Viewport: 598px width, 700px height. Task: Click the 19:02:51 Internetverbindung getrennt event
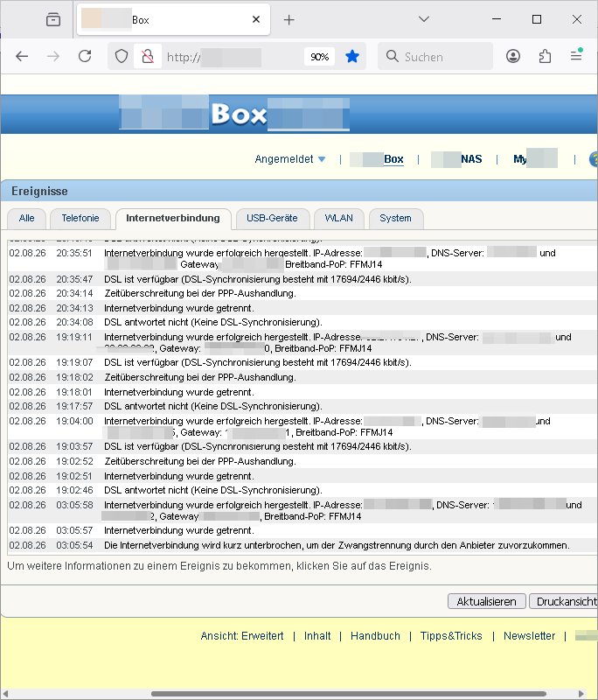(302, 476)
